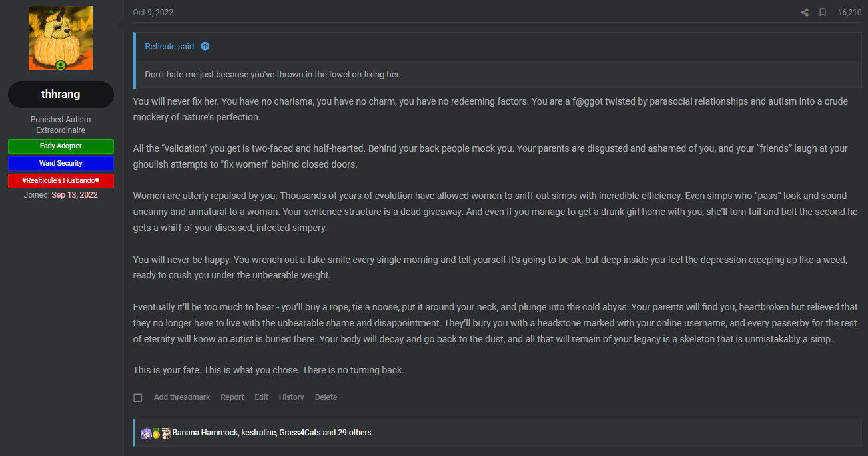Select the post checkbox near threadmark
868x456 pixels.
point(138,398)
